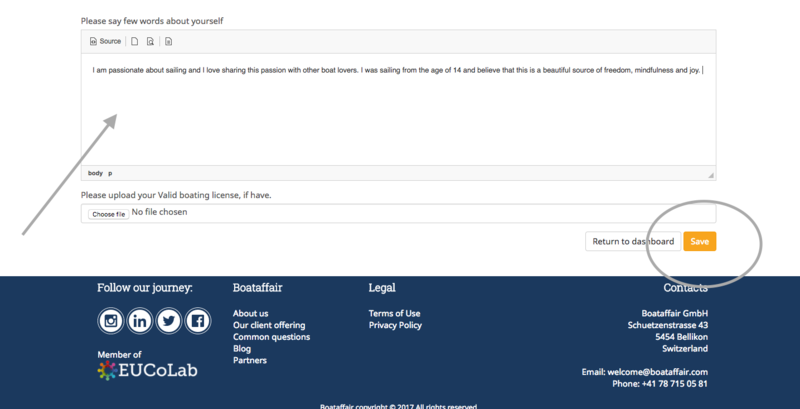
Task: Click the Schuetzenstrasse 43 address line
Action: (667, 325)
